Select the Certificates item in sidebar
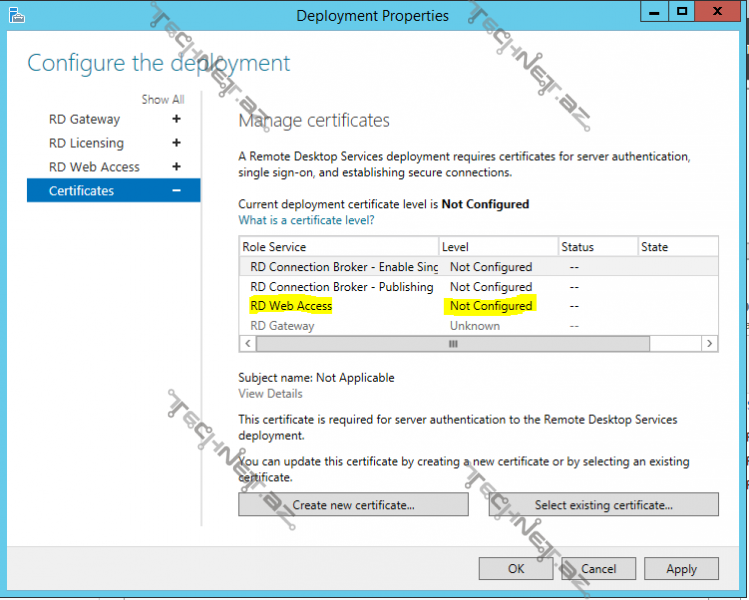749x600 pixels. tap(82, 191)
